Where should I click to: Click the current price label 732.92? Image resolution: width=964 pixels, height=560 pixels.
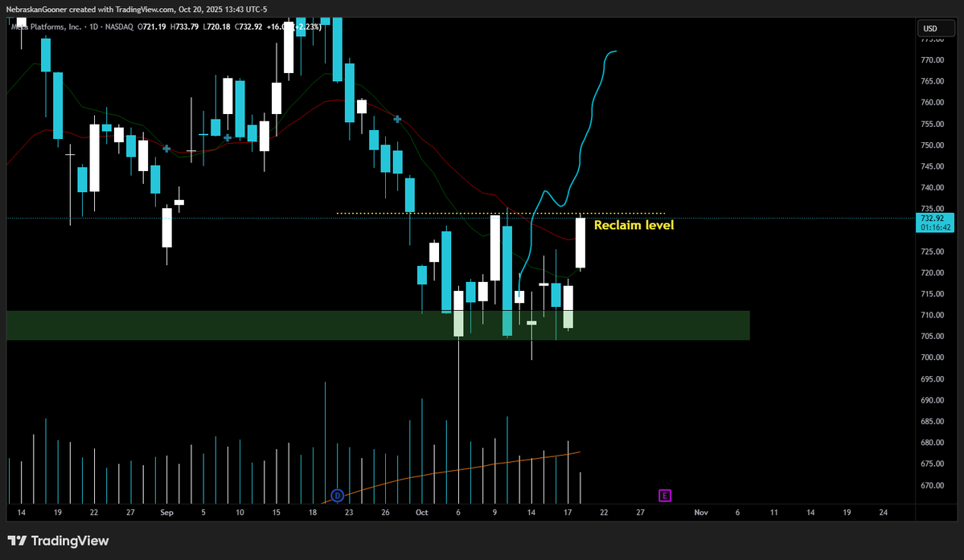coord(932,219)
